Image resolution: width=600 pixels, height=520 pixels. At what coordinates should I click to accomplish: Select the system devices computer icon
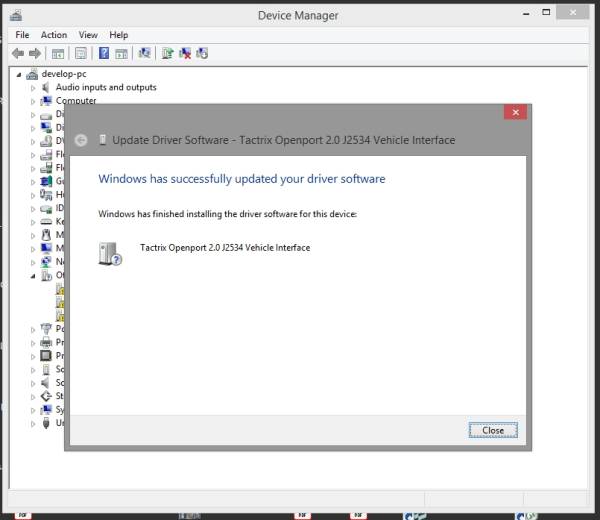click(x=46, y=410)
